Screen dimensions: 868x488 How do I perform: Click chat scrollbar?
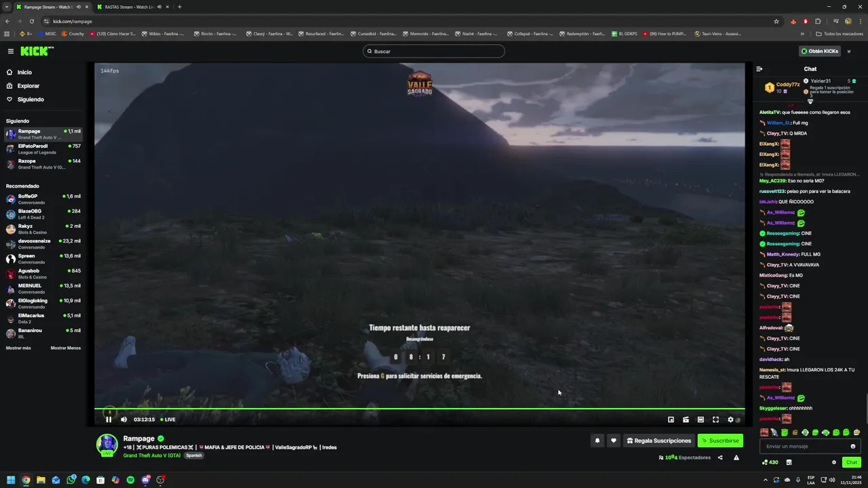tap(866, 409)
